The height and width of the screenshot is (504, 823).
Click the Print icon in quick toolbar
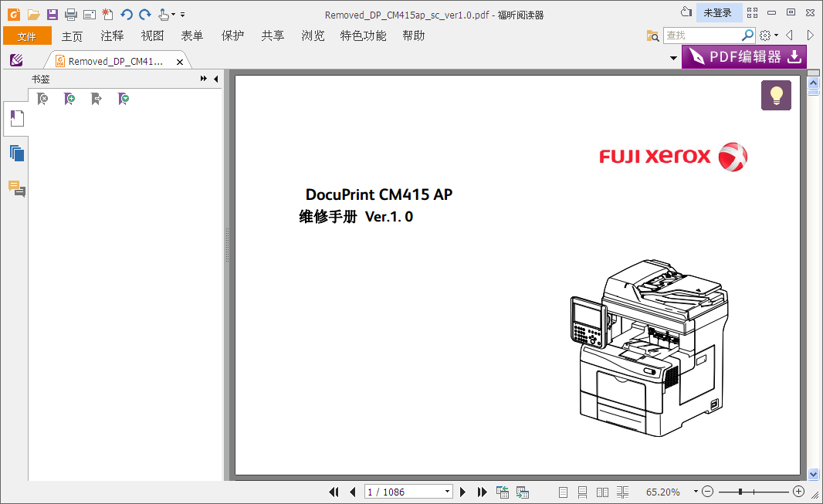click(x=71, y=15)
